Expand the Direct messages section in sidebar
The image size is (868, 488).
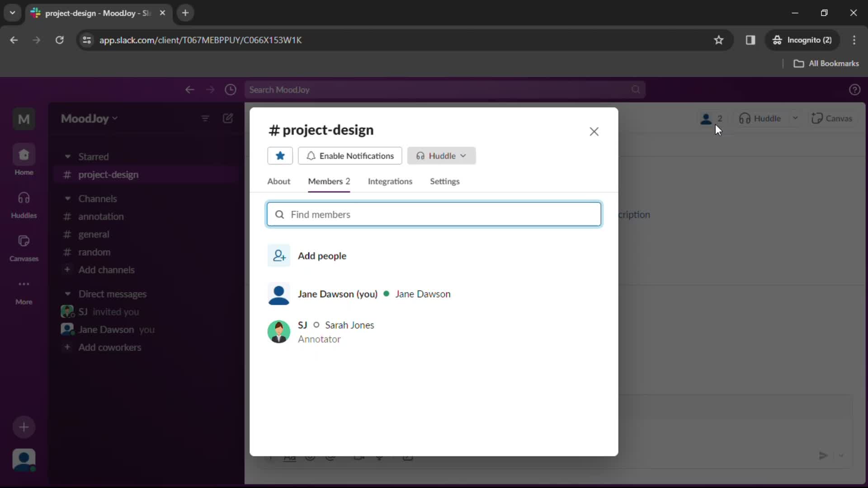(x=67, y=294)
